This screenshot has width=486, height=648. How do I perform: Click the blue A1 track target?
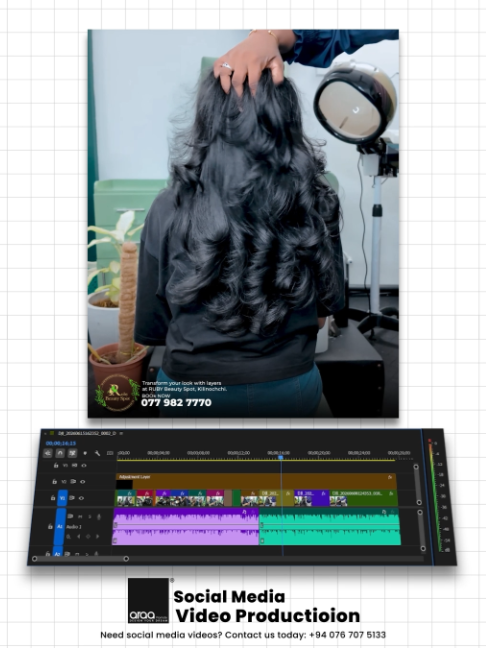tap(60, 526)
